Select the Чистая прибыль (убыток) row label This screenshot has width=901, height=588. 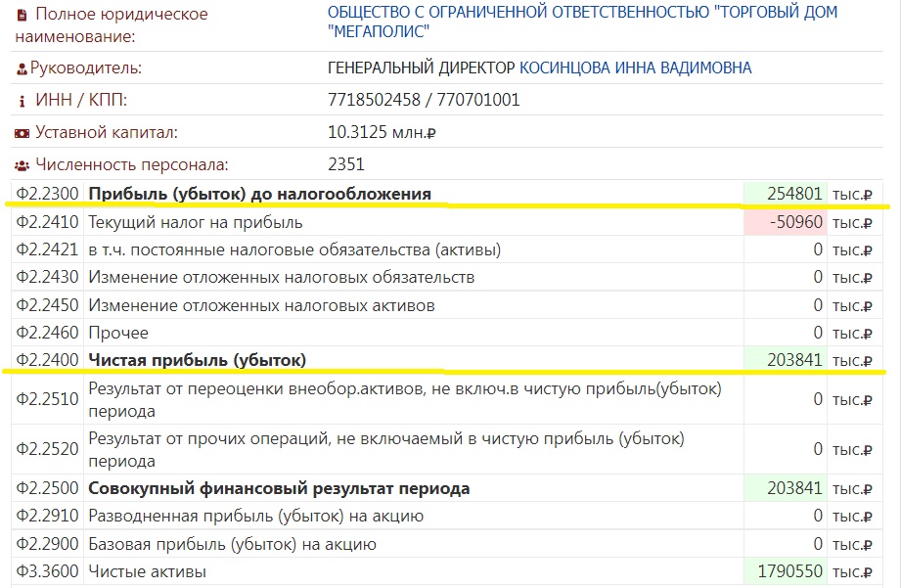[197, 360]
